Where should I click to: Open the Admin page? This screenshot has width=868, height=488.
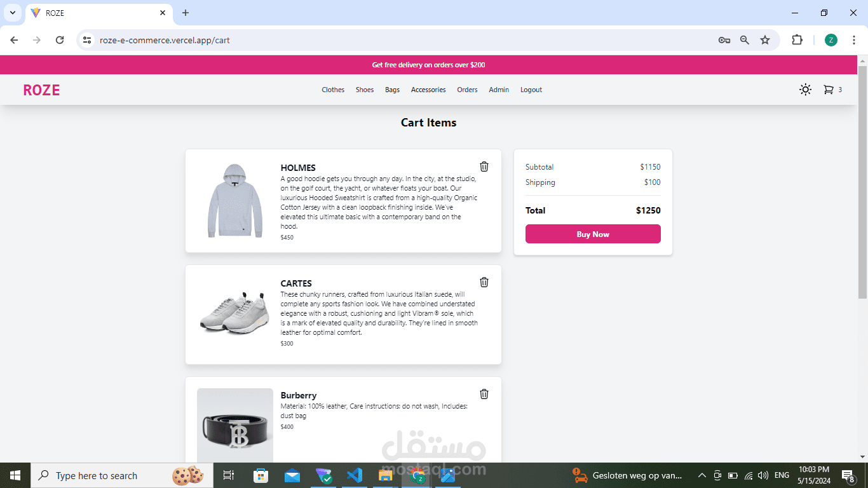(499, 90)
